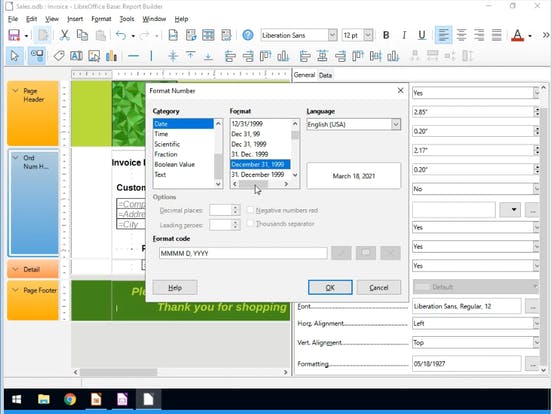Toggle Underline formatting

422,35
